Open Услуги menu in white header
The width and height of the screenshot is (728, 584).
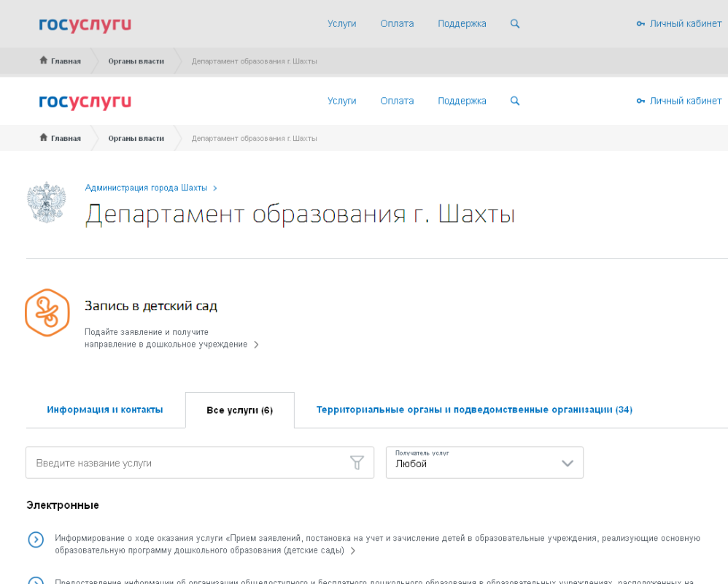[x=341, y=101]
